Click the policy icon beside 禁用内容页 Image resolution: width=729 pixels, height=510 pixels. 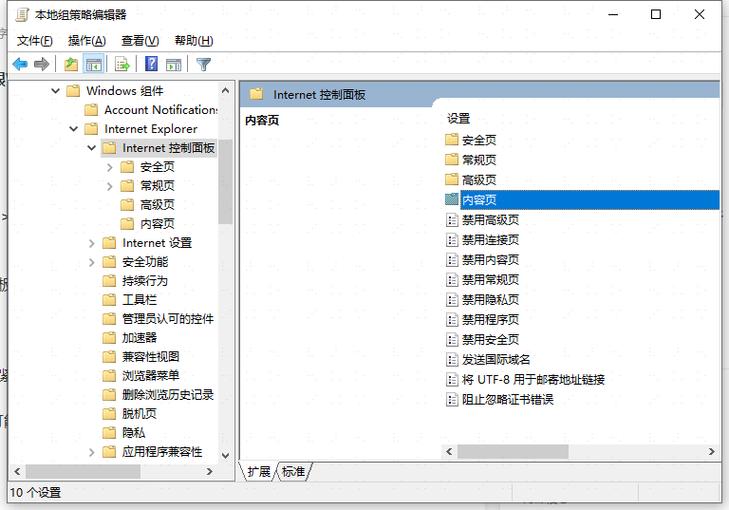(452, 259)
